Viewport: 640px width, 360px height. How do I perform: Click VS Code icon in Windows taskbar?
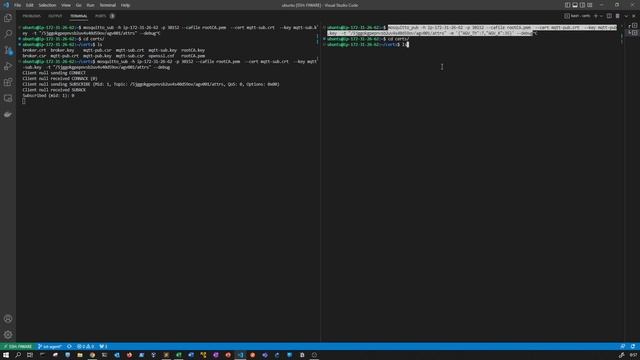coord(240,355)
